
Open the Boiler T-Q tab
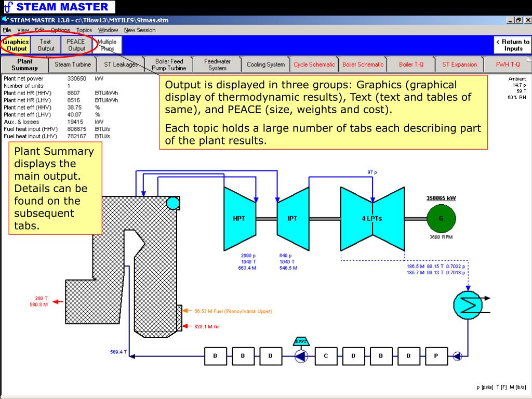pyautogui.click(x=411, y=64)
